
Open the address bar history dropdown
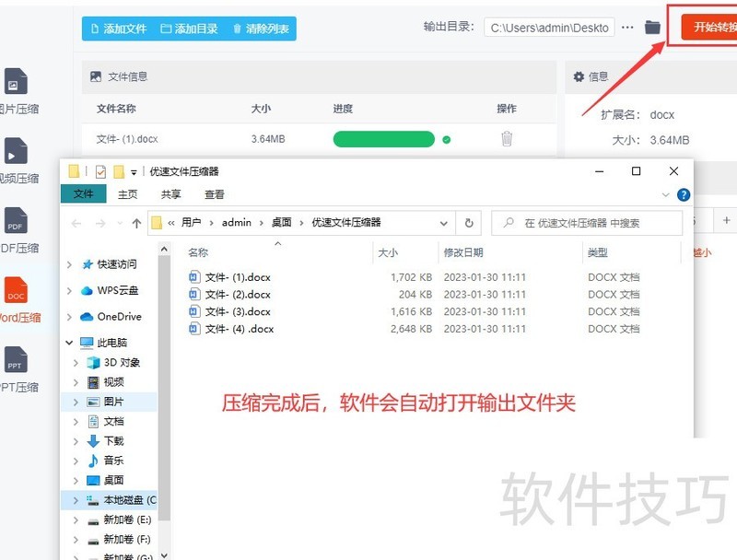tap(444, 223)
